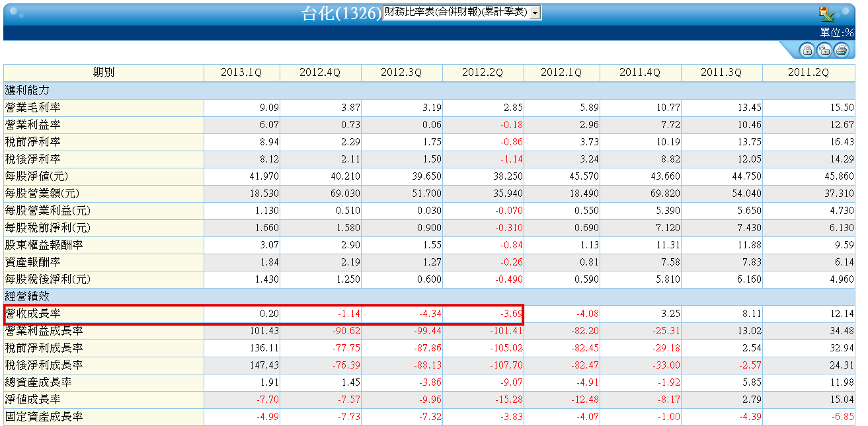Click the 每股稅前淨利(元) row label
This screenshot has height=426, width=868.
point(48,227)
